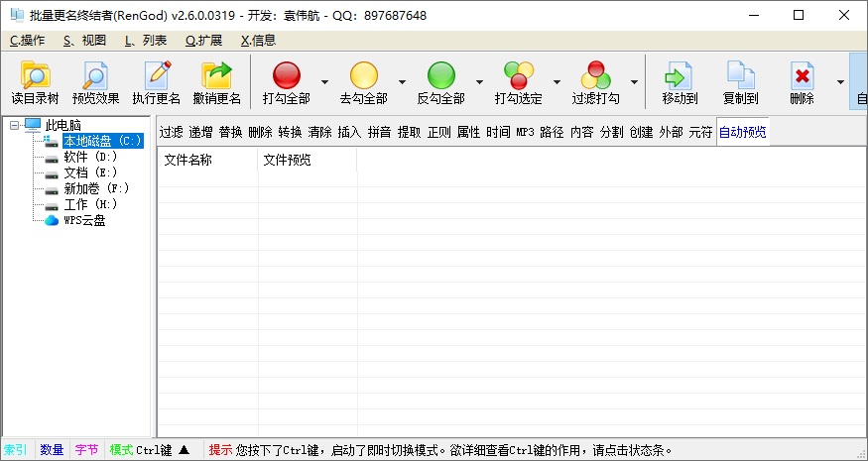Click the 读目录树 folder icon

tap(35, 75)
